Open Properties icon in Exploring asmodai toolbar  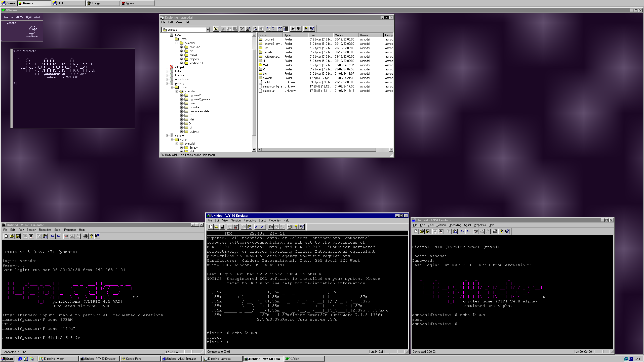pos(248,29)
